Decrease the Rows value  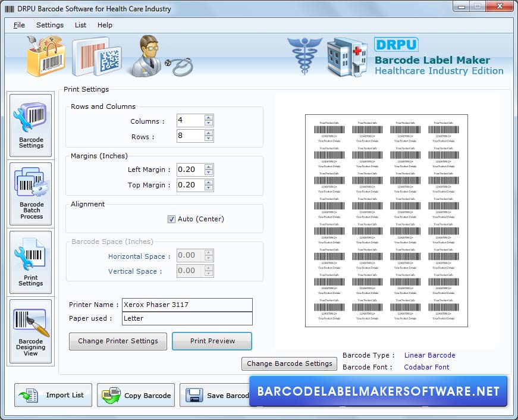(209, 139)
